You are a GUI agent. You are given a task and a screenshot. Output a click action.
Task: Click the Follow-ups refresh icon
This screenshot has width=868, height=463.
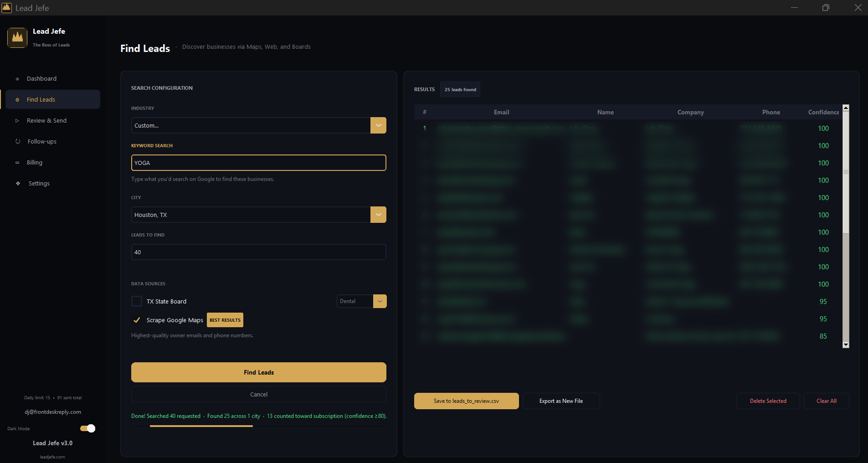pos(18,142)
